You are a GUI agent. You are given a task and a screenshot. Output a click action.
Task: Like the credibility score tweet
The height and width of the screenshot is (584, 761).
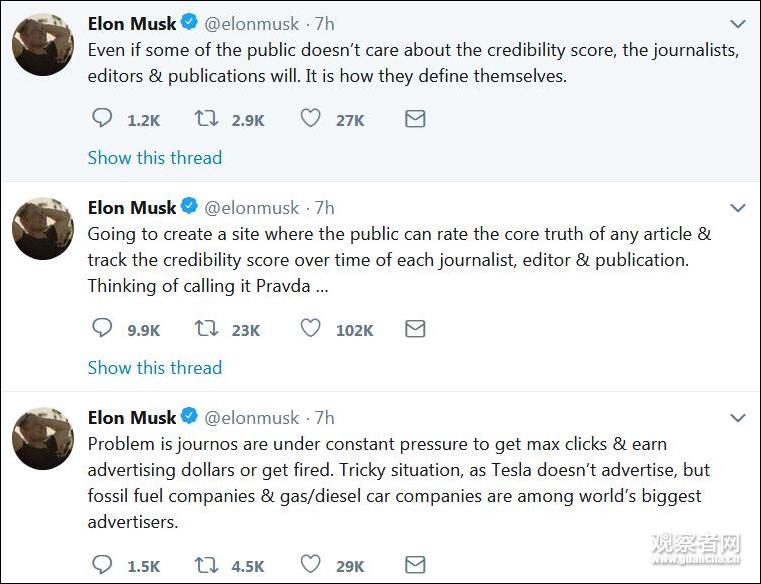(311, 119)
